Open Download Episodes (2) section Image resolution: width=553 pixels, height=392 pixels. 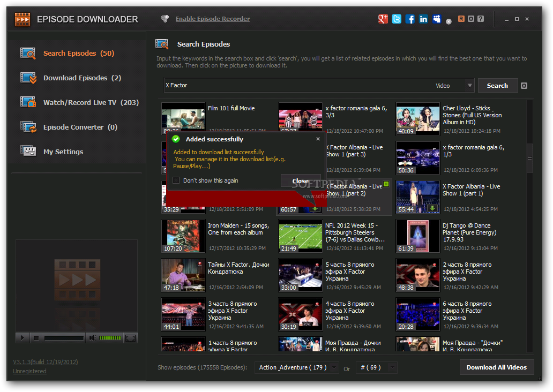pos(82,78)
